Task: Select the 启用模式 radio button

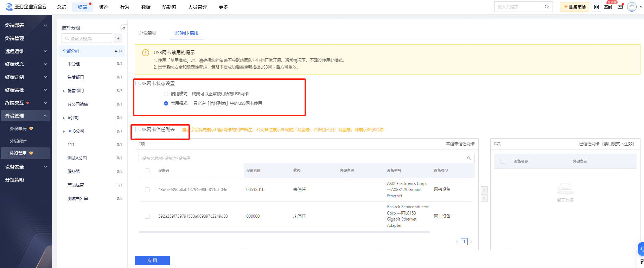Action: click(166, 94)
